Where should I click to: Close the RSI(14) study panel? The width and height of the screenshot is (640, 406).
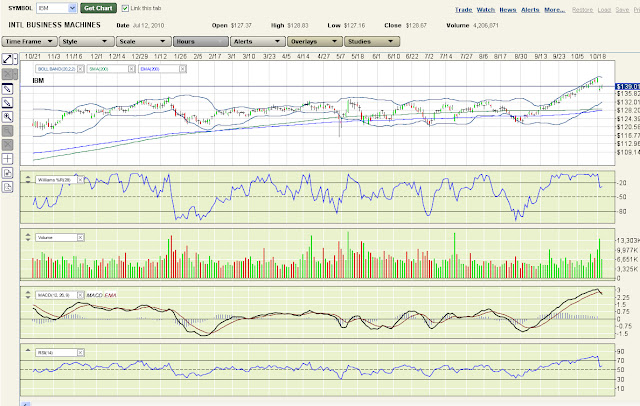click(80, 353)
